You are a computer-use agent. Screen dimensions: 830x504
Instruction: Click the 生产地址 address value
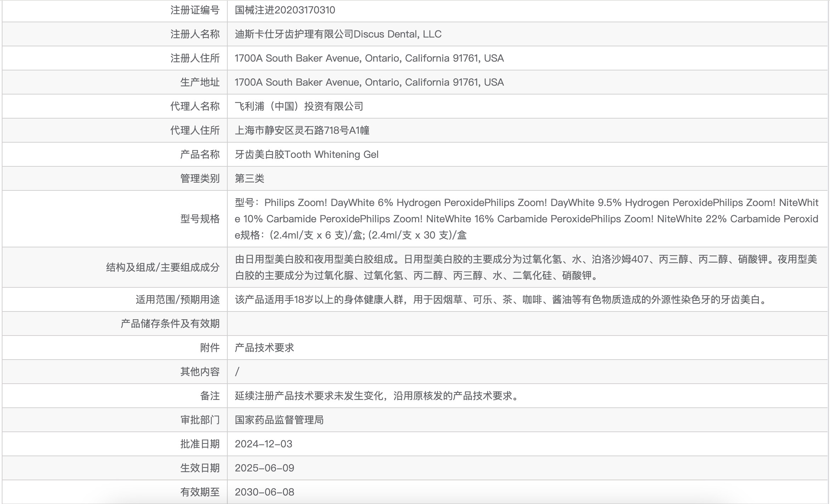click(x=369, y=82)
